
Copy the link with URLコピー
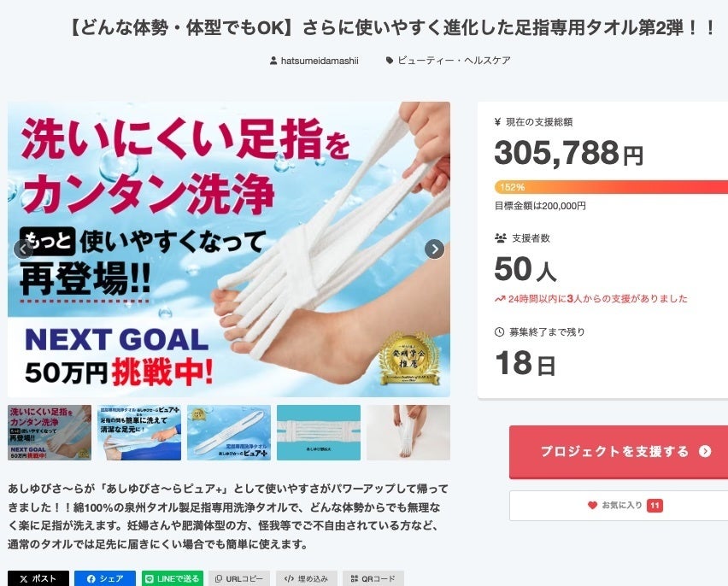(239, 578)
